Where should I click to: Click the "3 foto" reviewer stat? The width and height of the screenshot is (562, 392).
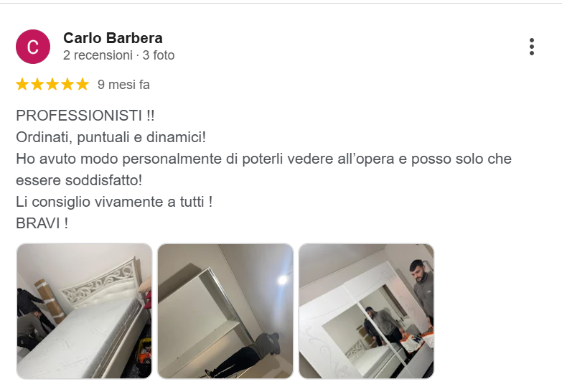(159, 55)
